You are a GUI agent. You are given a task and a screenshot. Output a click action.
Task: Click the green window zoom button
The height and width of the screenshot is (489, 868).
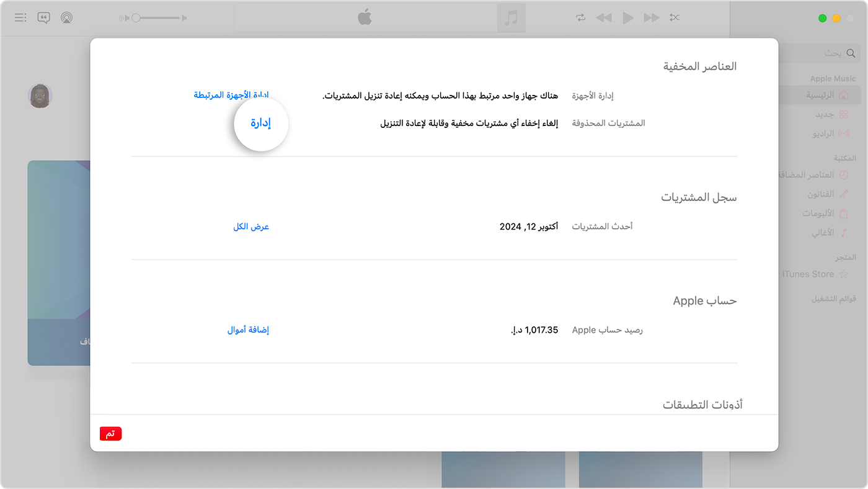click(823, 18)
